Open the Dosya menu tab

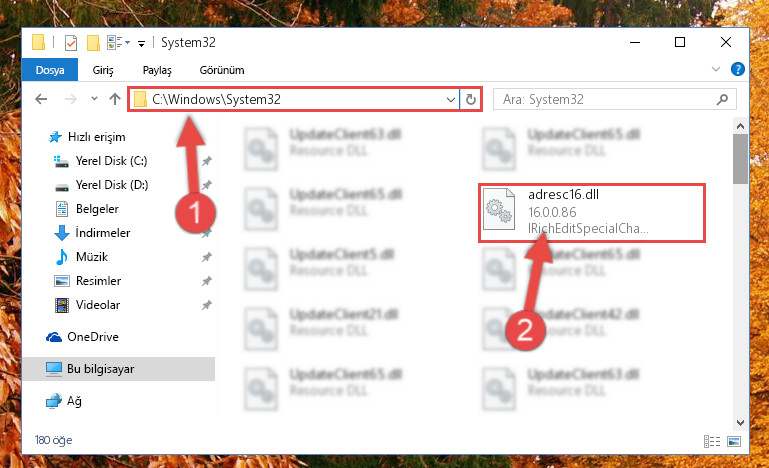point(50,70)
